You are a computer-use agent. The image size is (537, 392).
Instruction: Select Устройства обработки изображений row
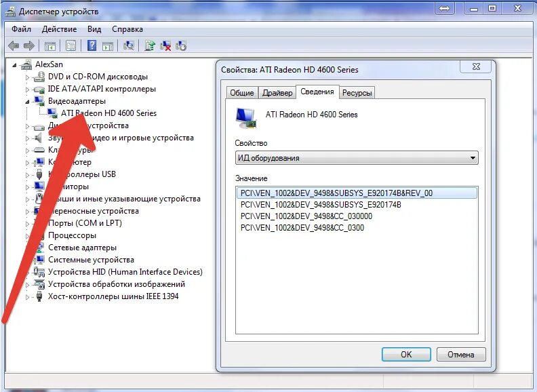coord(117,284)
